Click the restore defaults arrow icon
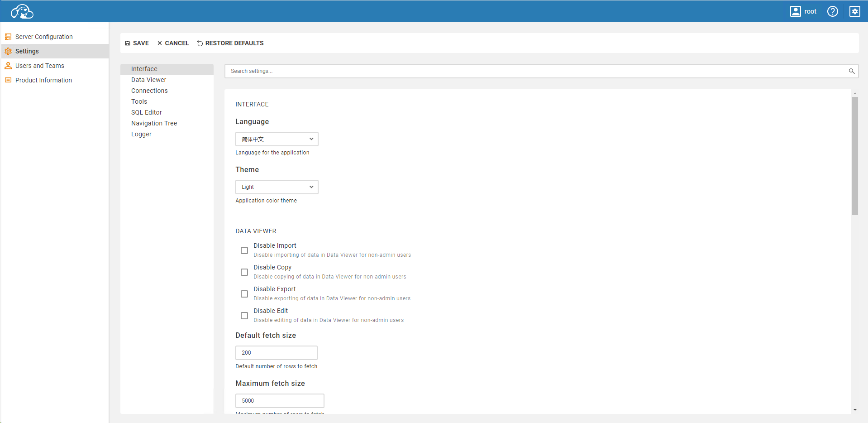 (x=200, y=43)
